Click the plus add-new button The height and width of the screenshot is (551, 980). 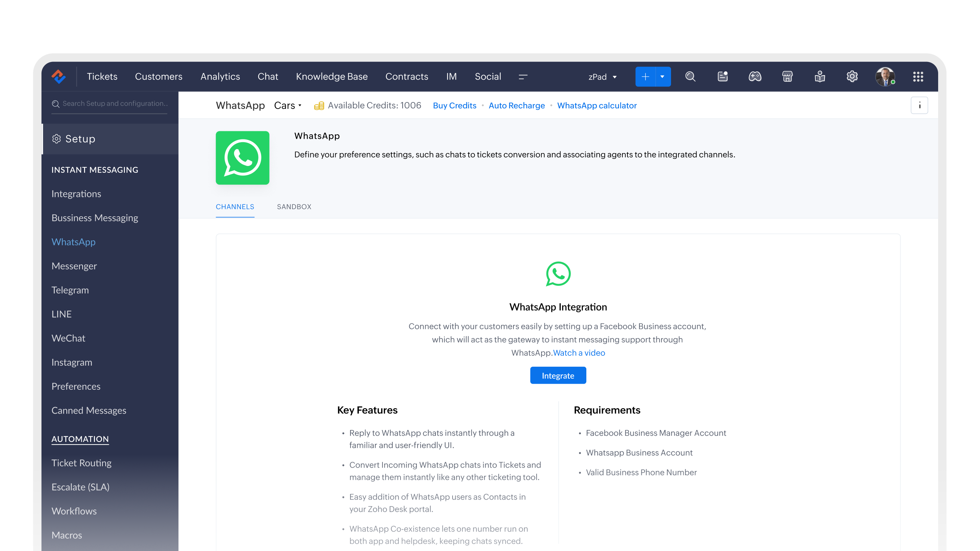(x=645, y=77)
